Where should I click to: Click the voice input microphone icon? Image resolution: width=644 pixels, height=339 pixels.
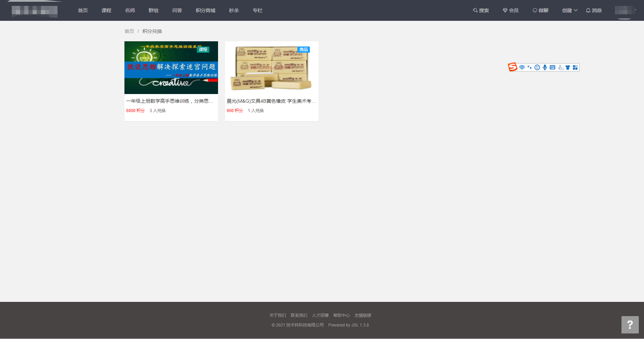[x=545, y=67]
